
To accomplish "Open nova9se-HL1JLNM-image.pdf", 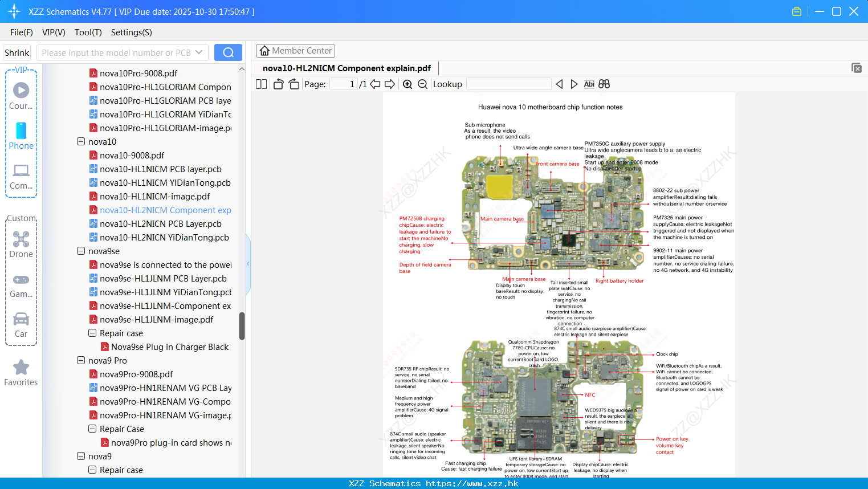I will click(x=156, y=319).
